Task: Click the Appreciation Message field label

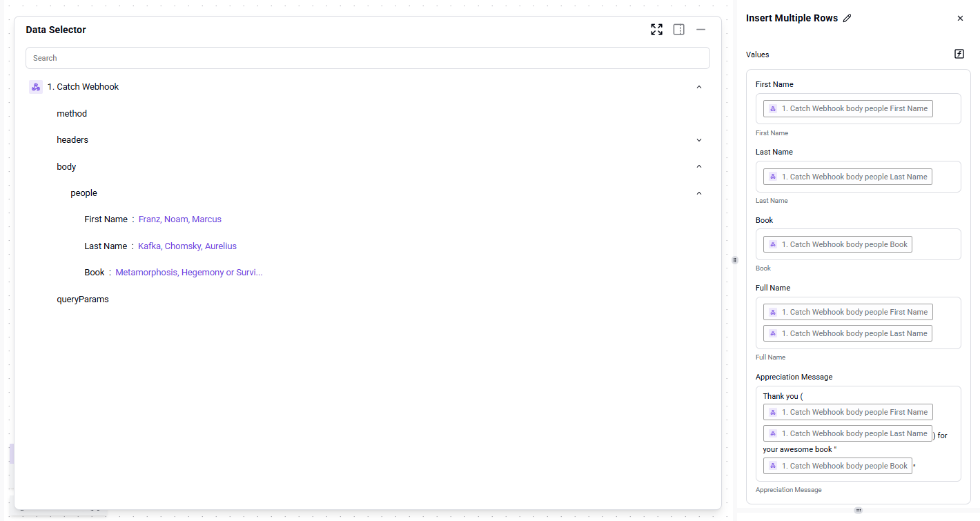Action: click(794, 377)
